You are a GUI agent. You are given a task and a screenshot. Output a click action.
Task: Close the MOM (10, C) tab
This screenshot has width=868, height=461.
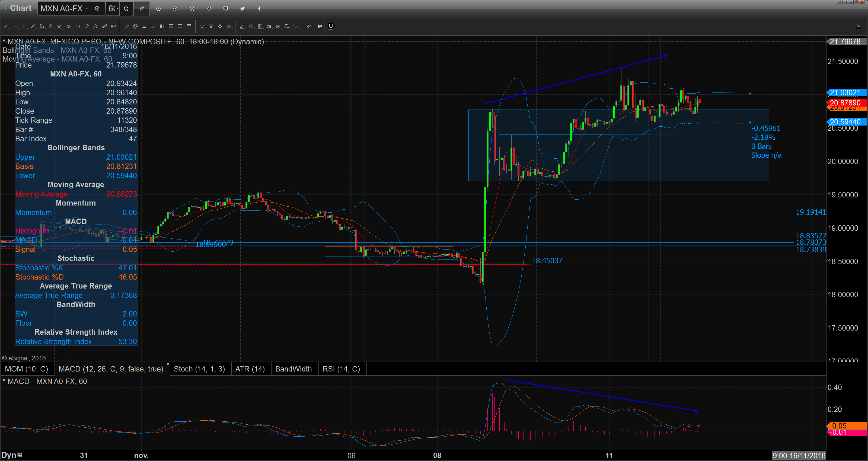(x=53, y=364)
